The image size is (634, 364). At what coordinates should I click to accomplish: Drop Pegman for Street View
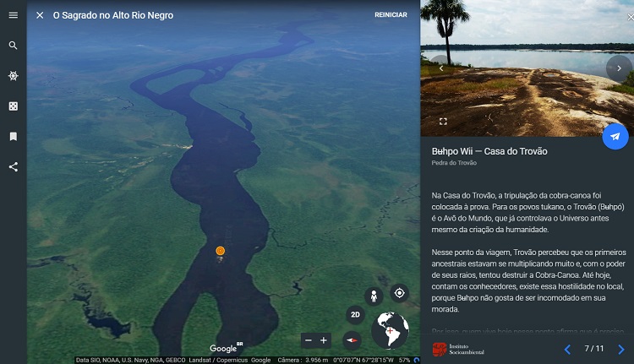[x=374, y=296]
